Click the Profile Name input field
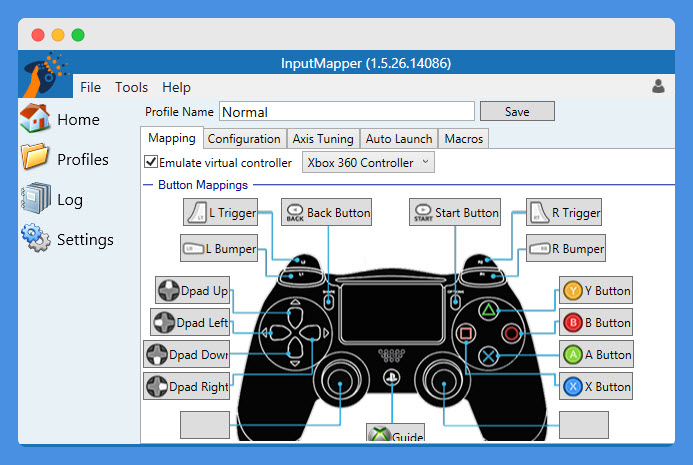 click(x=347, y=111)
